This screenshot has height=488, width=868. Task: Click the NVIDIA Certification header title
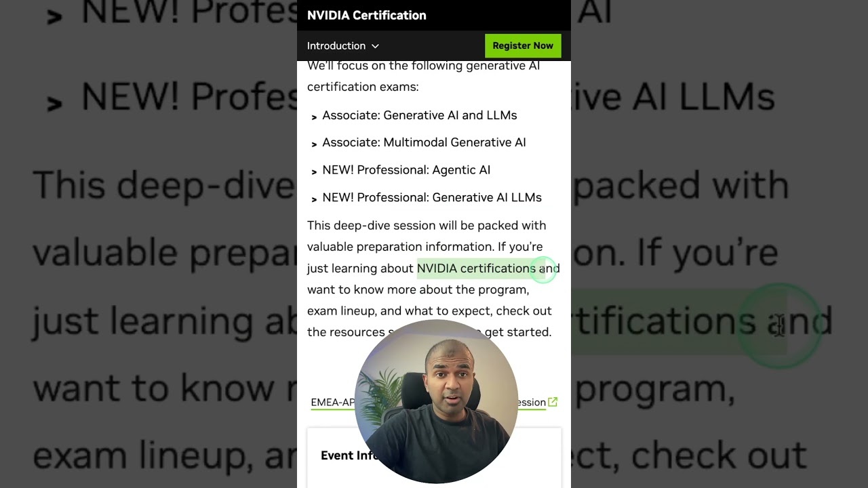[x=367, y=15]
